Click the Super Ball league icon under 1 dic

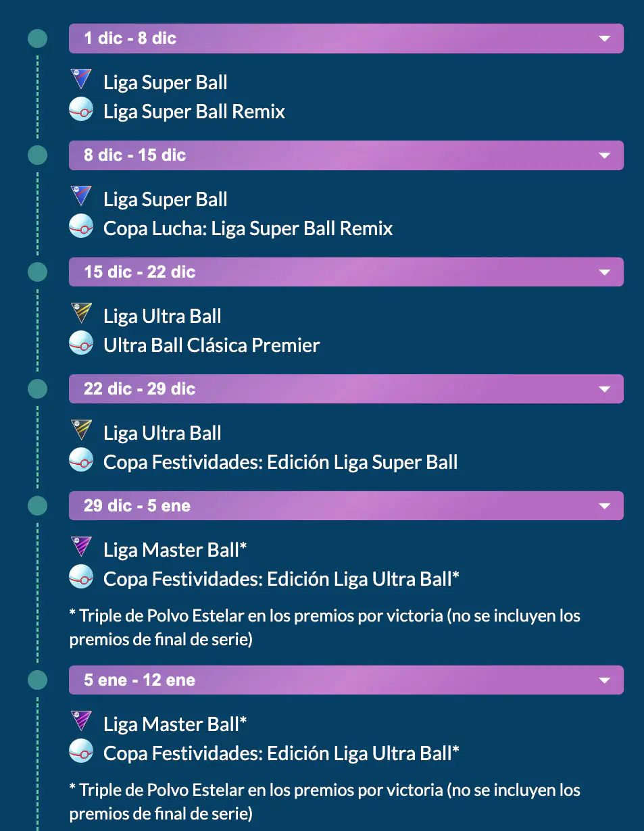(x=81, y=80)
